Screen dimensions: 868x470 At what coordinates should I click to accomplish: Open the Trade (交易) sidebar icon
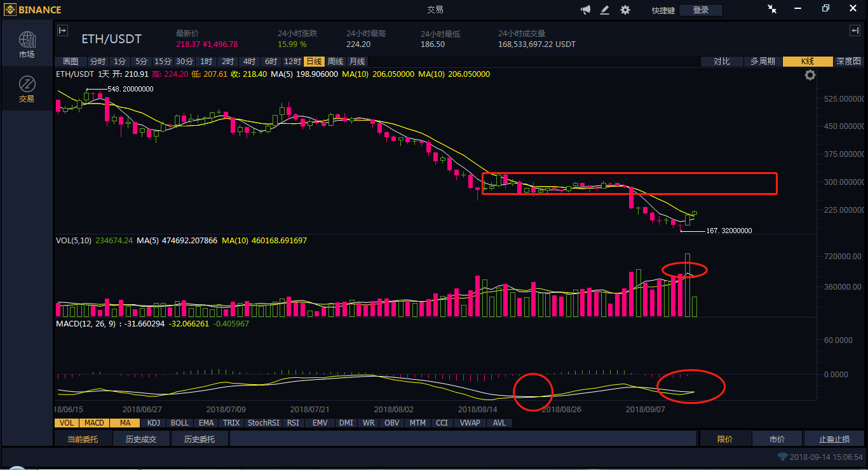point(27,88)
